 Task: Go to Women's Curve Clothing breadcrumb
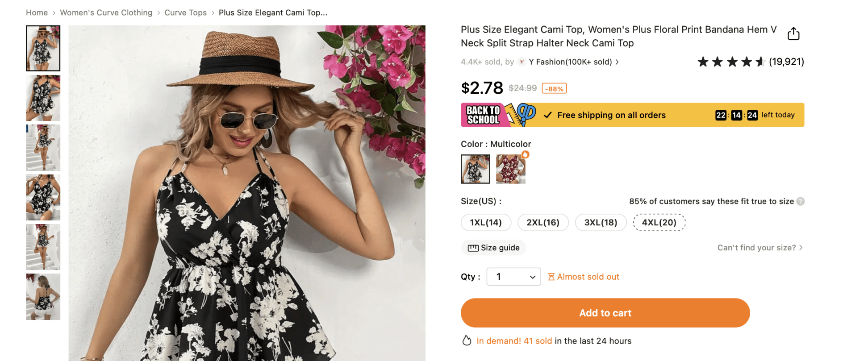click(x=106, y=12)
